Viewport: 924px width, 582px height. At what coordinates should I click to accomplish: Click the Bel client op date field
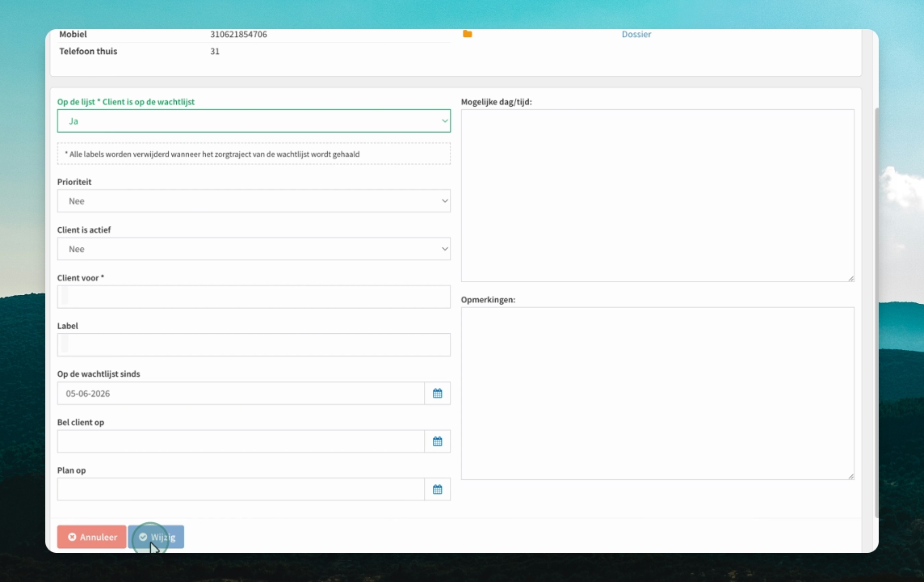[241, 441]
